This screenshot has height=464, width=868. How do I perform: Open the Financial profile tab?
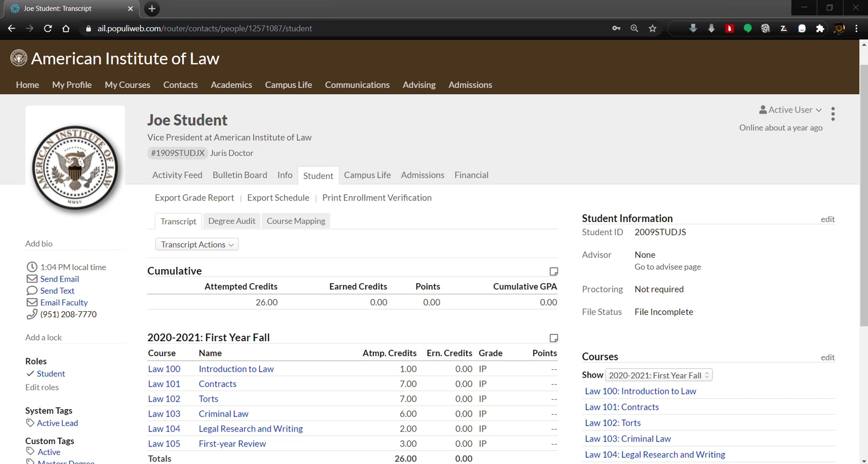471,175
